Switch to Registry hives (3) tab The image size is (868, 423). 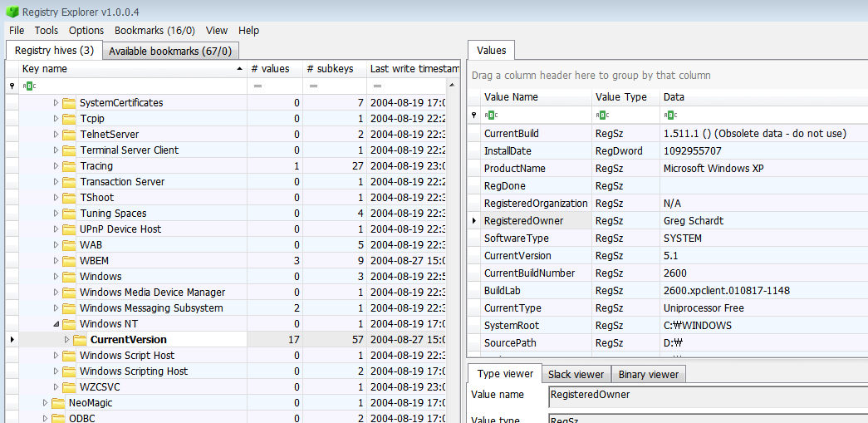[54, 51]
